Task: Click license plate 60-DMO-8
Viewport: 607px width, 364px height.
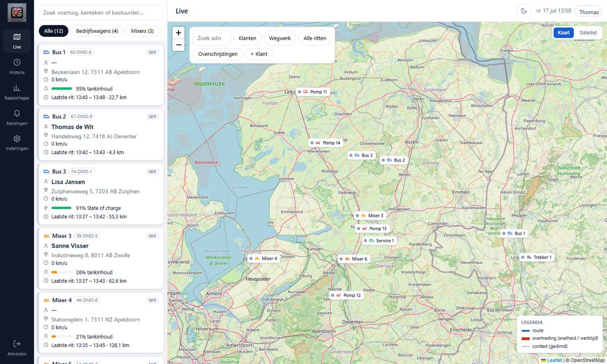Action: pos(81,52)
